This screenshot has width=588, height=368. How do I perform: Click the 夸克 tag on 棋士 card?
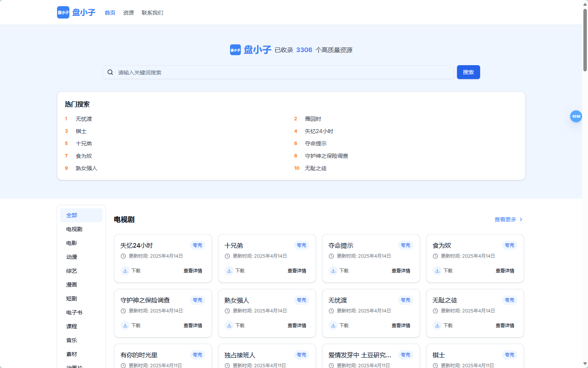pos(510,355)
